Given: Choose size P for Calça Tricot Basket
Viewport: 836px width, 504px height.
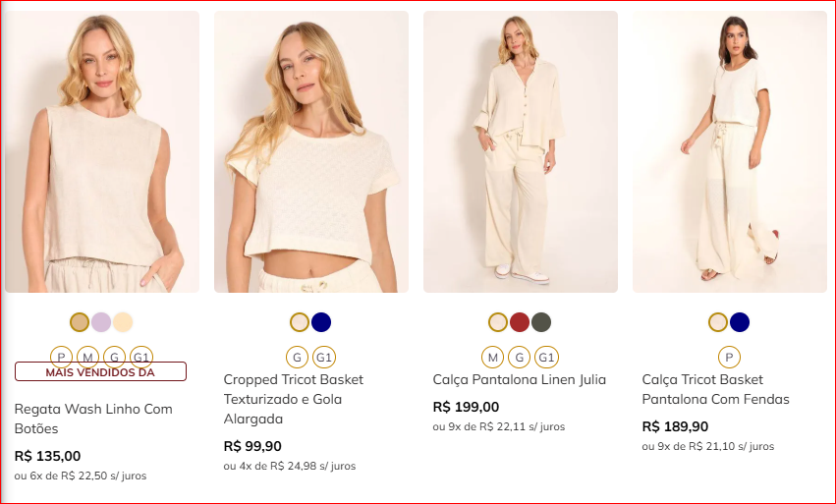Looking at the screenshot, I should pyautogui.click(x=729, y=357).
